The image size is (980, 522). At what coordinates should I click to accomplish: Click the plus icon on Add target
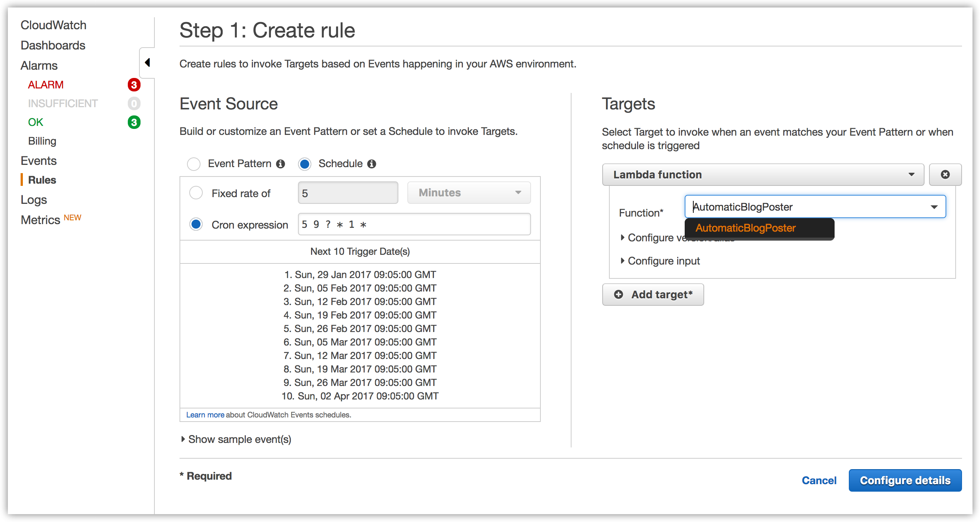pos(619,295)
